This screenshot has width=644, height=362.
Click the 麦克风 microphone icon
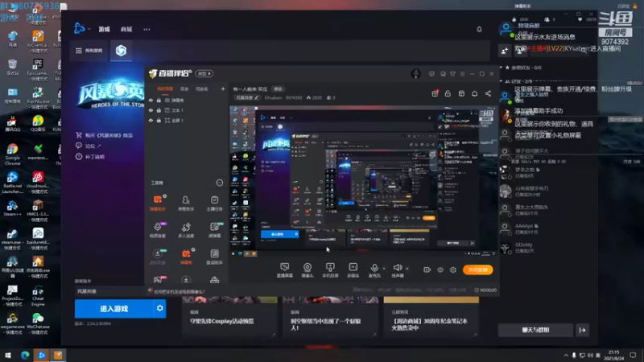tap(374, 268)
